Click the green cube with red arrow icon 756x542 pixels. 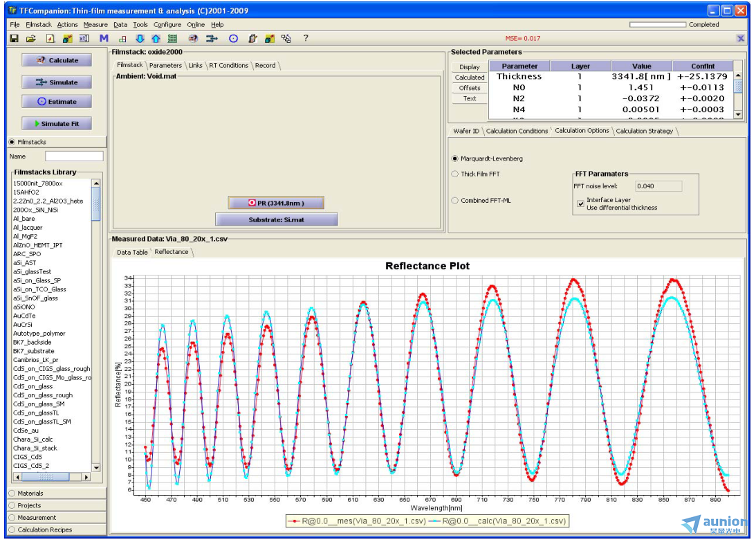[x=67, y=39]
